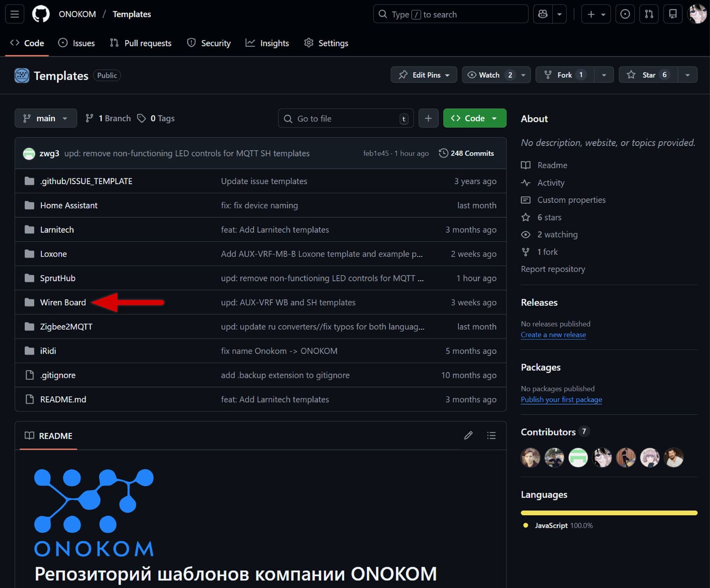Click your profile avatar in the top bar

pyautogui.click(x=697, y=14)
